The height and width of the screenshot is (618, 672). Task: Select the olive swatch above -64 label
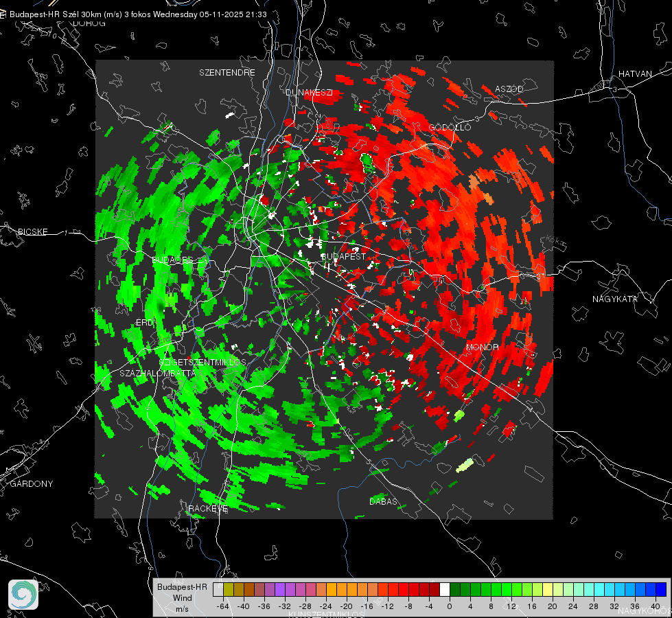tap(229, 590)
